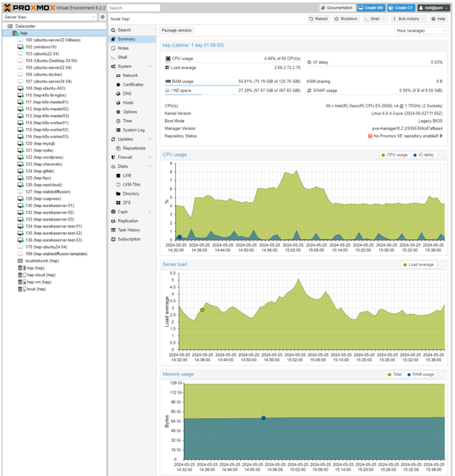Click the blue IO delay marker on CPU chart
The image size is (455, 476).
[180, 237]
